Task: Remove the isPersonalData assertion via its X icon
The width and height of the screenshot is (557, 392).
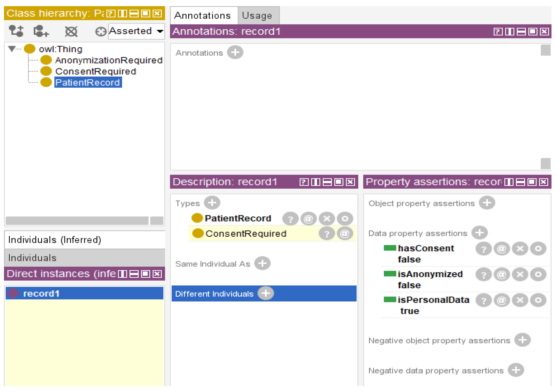Action: point(520,300)
